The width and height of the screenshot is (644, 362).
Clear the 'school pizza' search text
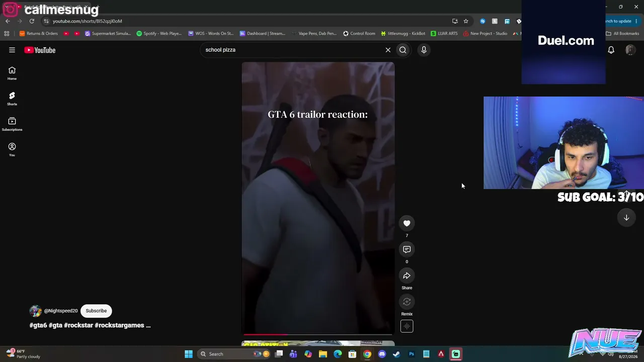click(x=388, y=50)
